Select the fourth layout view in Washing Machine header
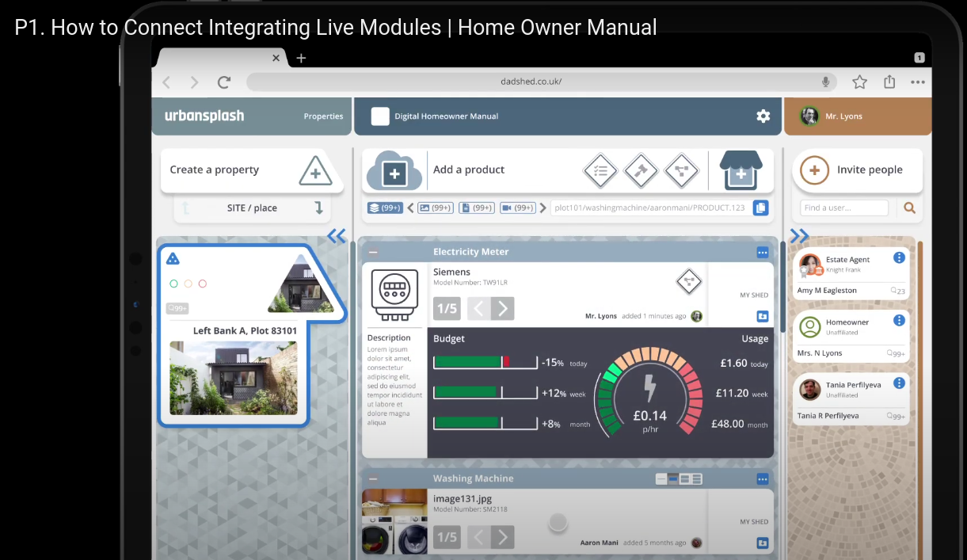 [x=696, y=479]
